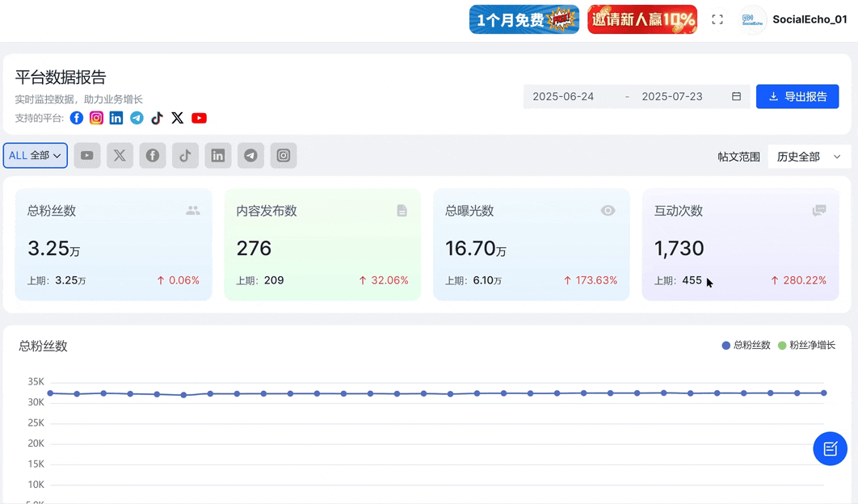858x504 pixels.
Task: Filter report by Telegram platform icon
Action: tap(250, 156)
